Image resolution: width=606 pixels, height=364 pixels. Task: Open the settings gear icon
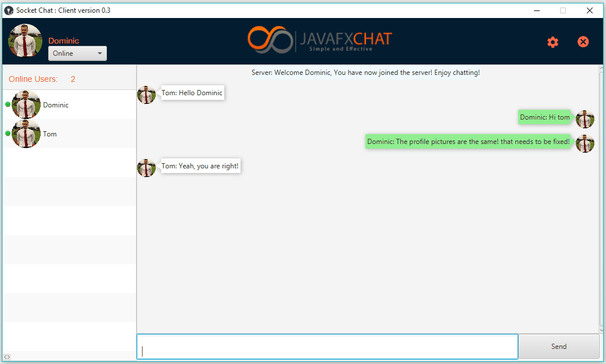[553, 42]
